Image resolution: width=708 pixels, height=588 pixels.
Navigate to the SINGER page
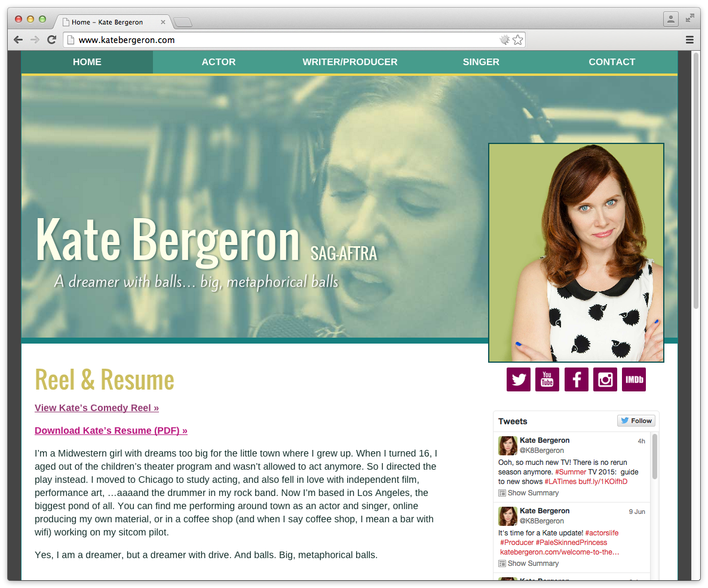481,62
